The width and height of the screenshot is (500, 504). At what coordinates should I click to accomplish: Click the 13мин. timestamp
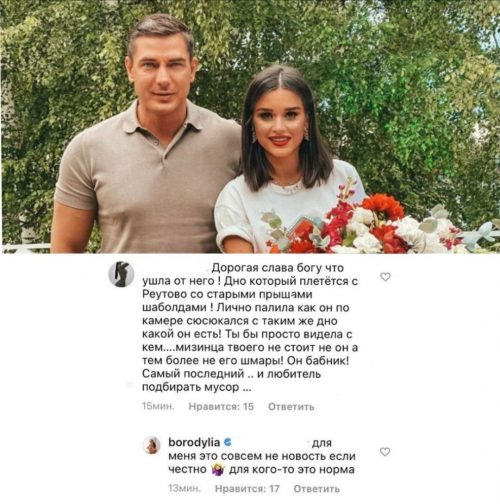[184, 489]
